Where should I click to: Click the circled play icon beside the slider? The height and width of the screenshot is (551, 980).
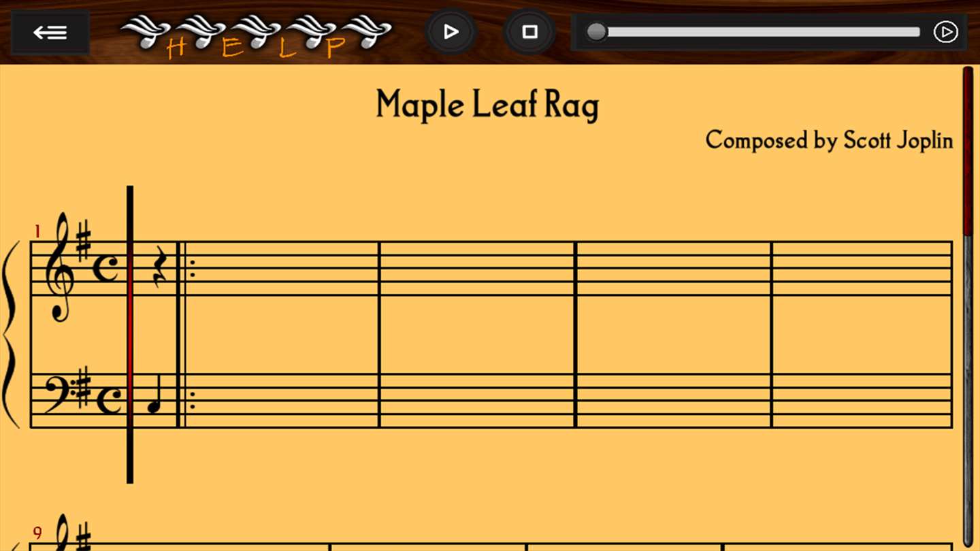[x=945, y=32]
